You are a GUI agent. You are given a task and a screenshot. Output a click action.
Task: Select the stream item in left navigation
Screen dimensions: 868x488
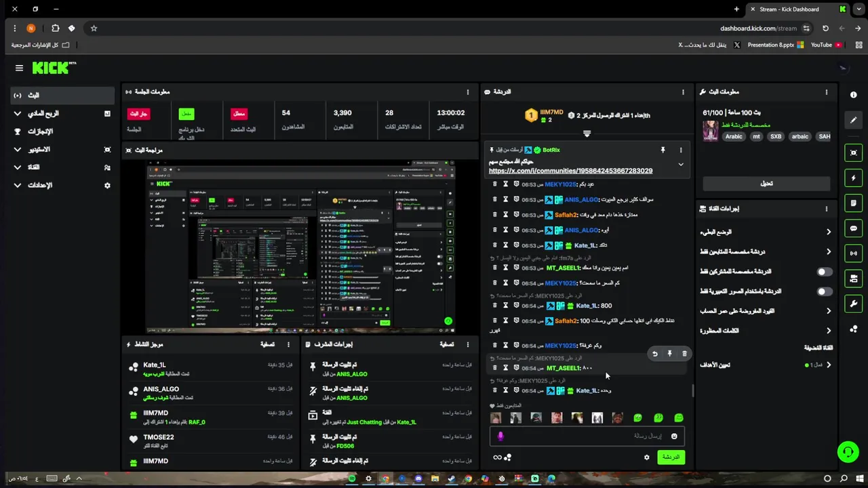62,96
